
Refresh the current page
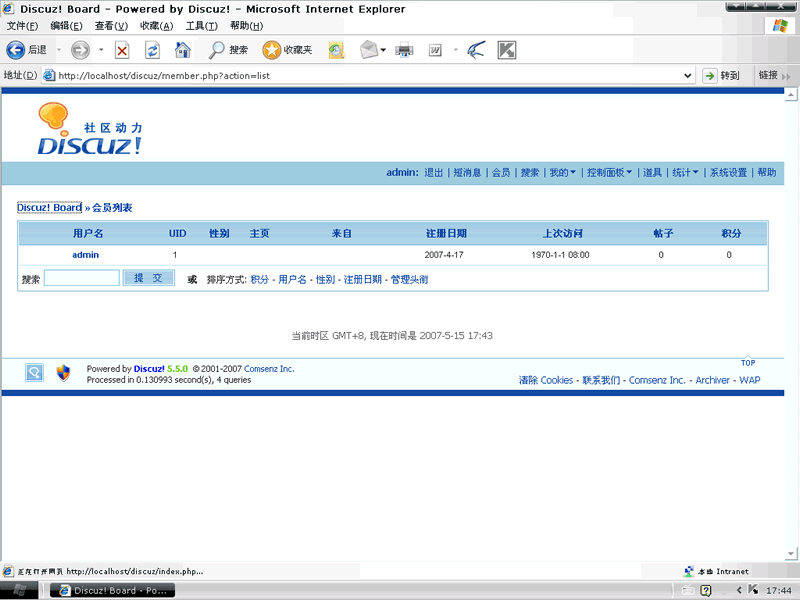[152, 50]
